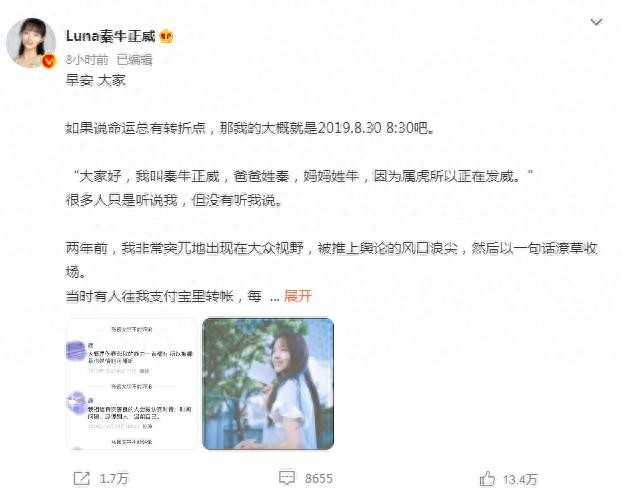Click the 2019.8.30 date sentence
Screen dimensions: 623x493
coord(250,128)
